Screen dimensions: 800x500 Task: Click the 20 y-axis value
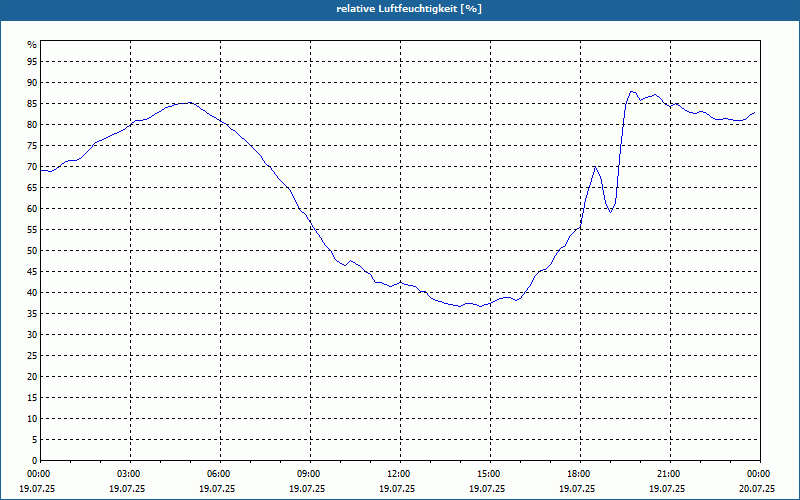point(32,377)
